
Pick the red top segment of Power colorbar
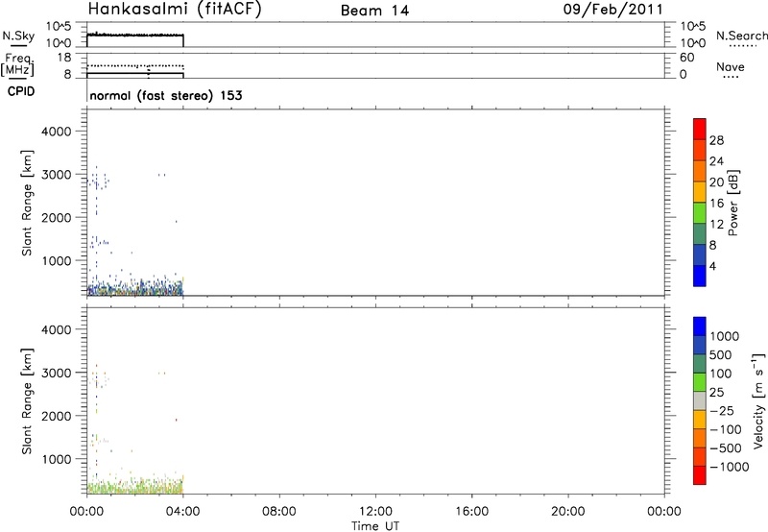pyautogui.click(x=700, y=129)
